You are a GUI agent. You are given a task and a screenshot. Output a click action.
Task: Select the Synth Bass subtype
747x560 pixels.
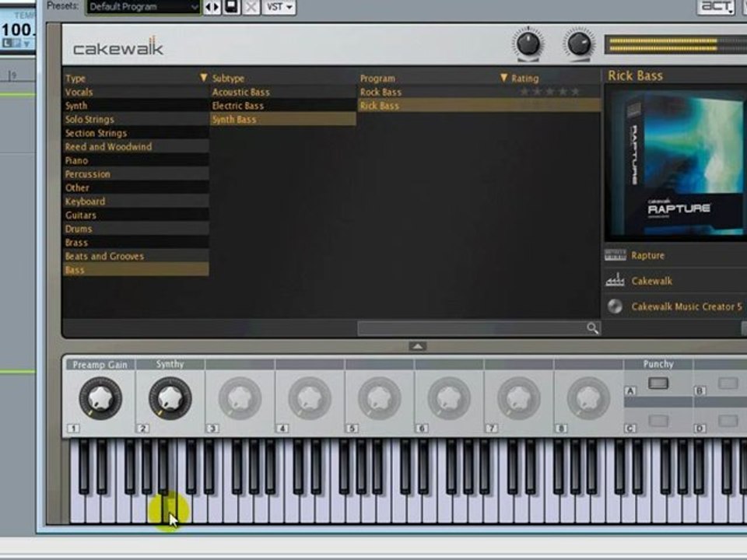coord(283,120)
